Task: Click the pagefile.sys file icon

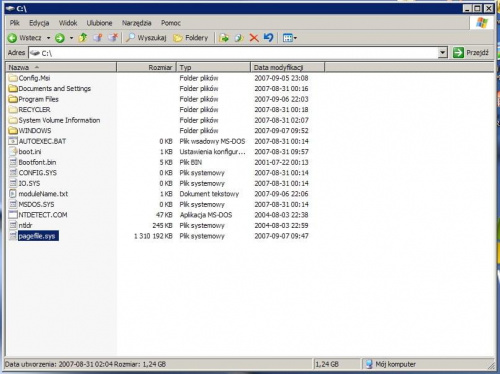Action: 13,236
